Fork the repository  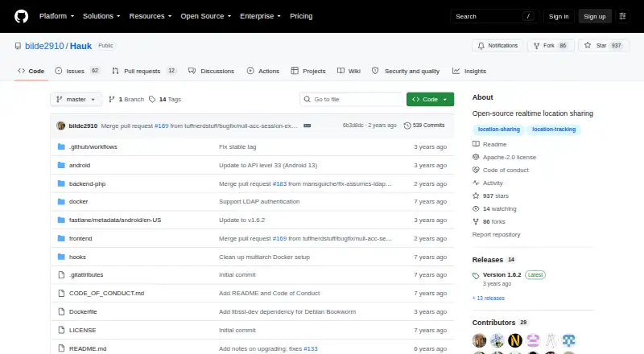(x=551, y=46)
